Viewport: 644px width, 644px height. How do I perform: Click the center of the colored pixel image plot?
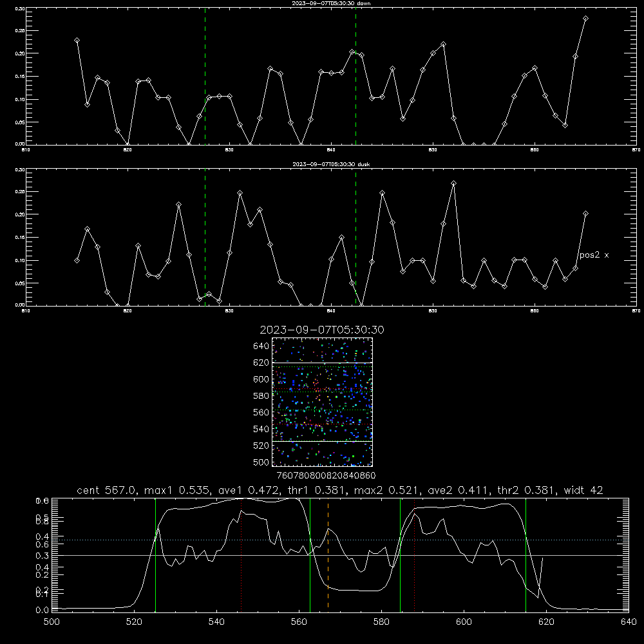(323, 402)
